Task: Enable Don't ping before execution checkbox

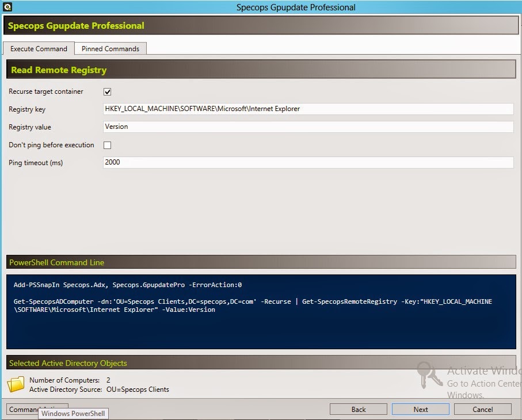Action: (107, 145)
